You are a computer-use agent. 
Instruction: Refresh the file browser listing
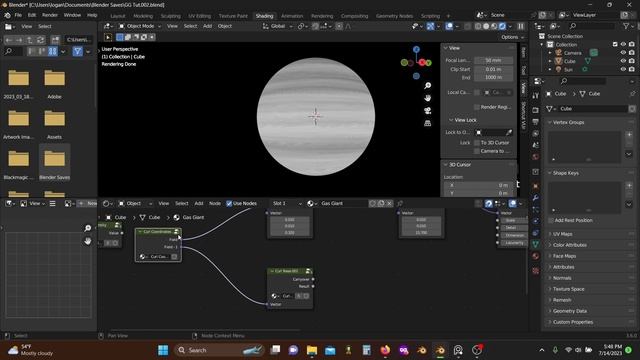tap(40, 40)
